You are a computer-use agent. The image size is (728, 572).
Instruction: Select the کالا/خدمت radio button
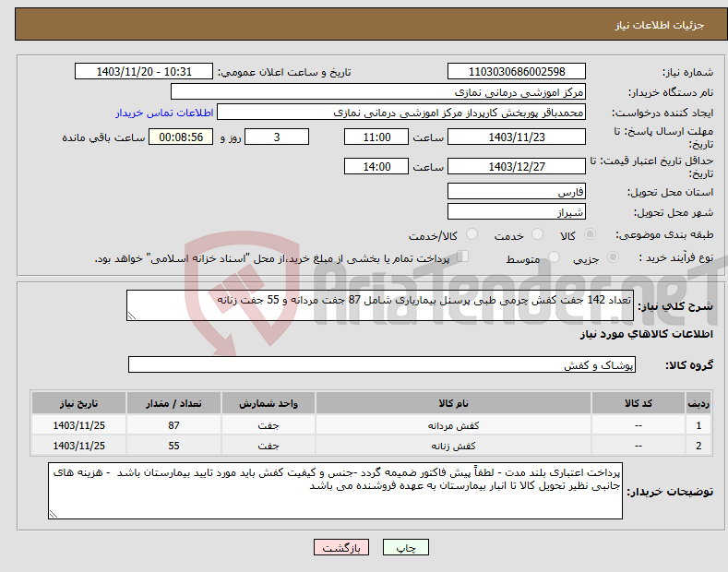pos(471,234)
